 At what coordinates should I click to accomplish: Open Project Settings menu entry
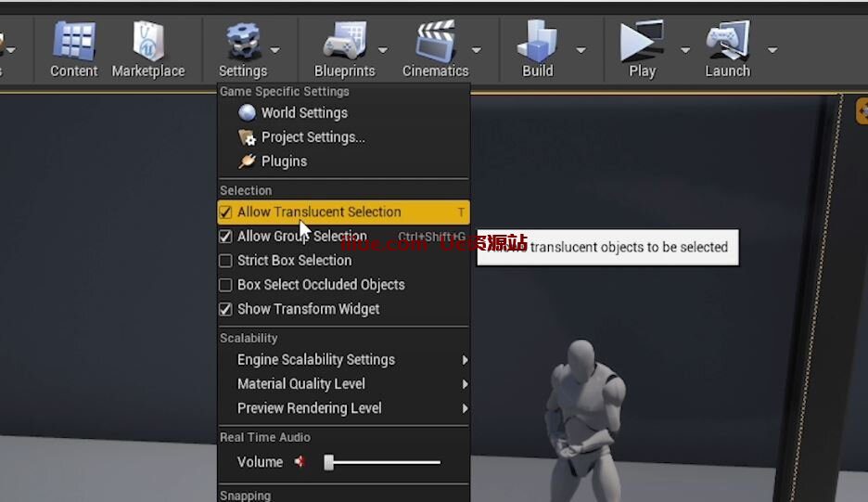(x=313, y=137)
